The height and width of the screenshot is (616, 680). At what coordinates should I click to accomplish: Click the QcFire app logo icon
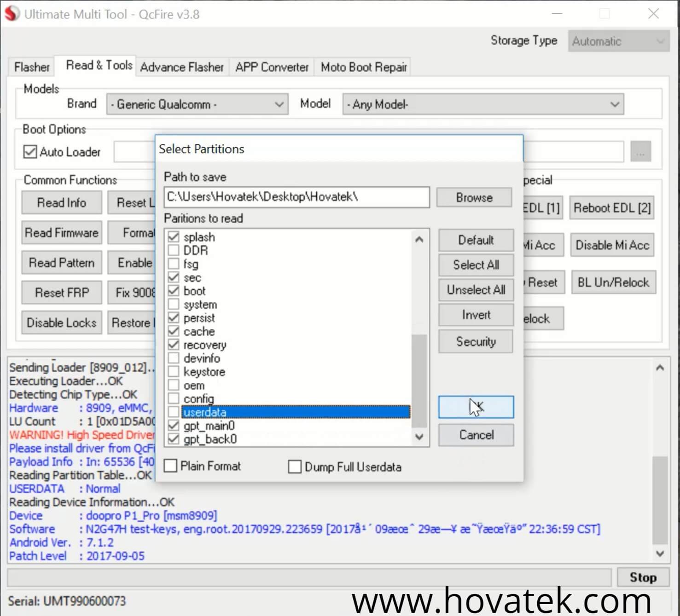12,14
